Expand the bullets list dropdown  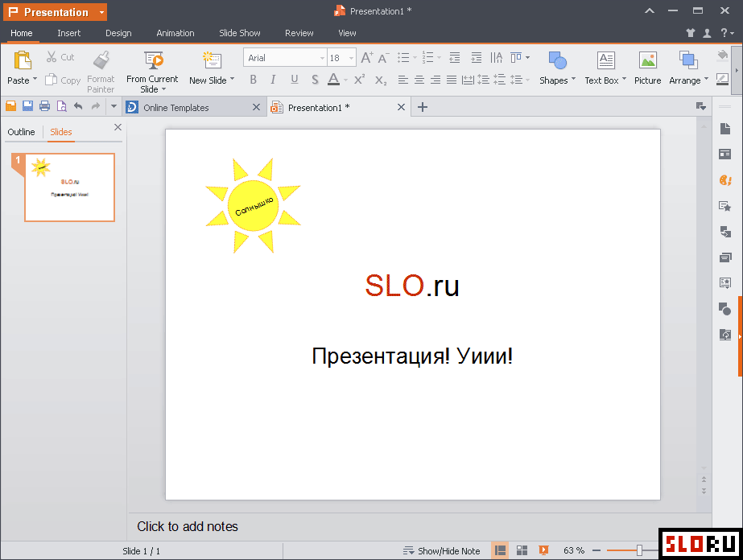coord(415,58)
